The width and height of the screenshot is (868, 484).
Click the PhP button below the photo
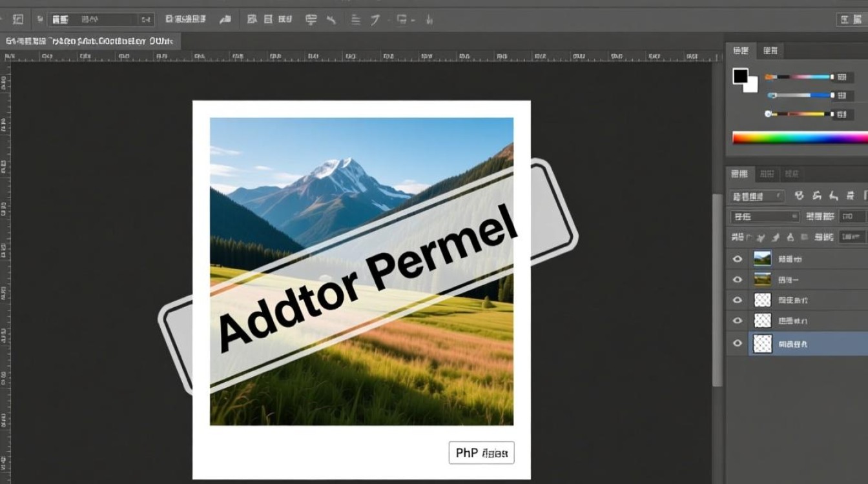point(481,453)
